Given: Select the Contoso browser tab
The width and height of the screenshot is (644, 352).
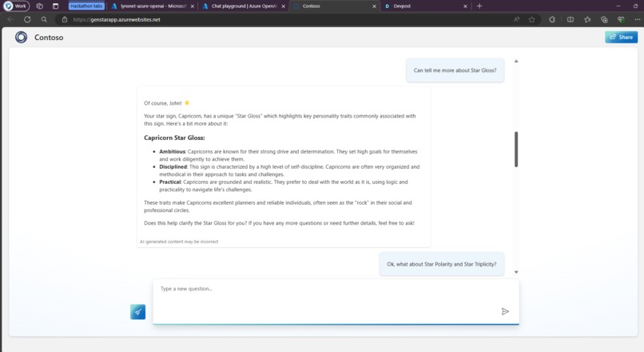Looking at the screenshot, I should coord(335,6).
